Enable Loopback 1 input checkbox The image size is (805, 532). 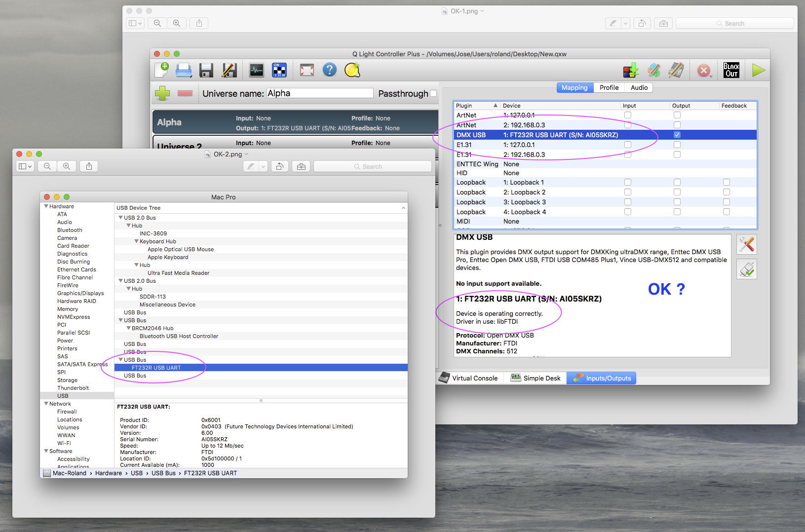click(x=627, y=182)
